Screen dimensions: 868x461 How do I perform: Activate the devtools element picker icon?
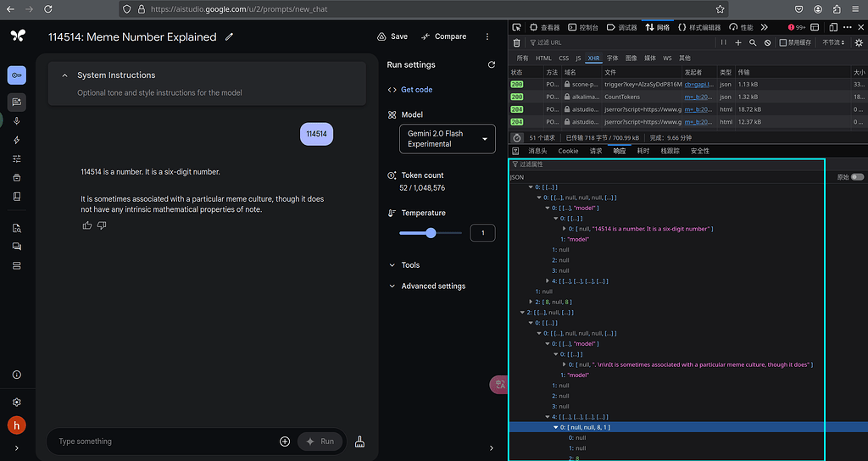[x=516, y=27]
